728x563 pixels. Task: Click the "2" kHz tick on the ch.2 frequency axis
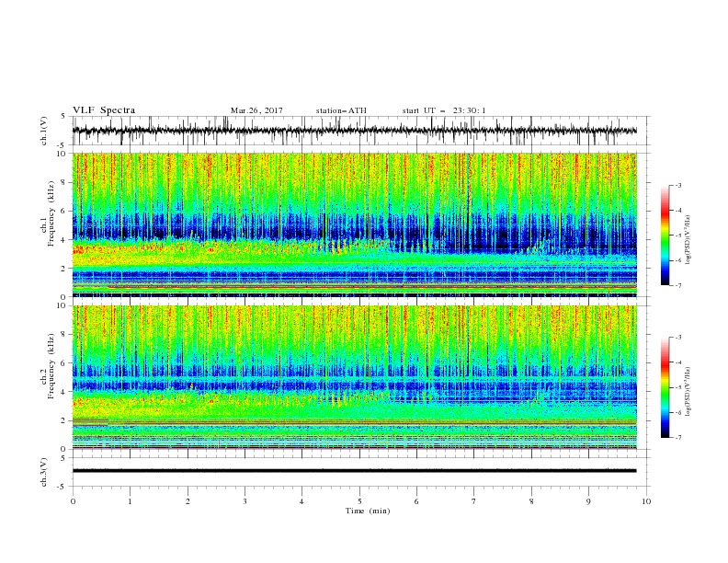pyautogui.click(x=63, y=420)
